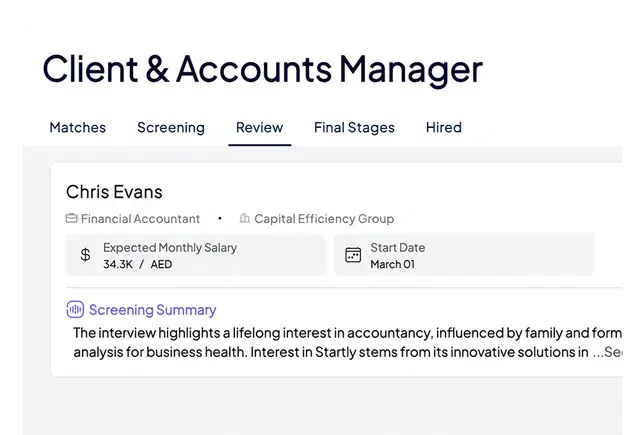Select the Review tab

click(x=260, y=128)
